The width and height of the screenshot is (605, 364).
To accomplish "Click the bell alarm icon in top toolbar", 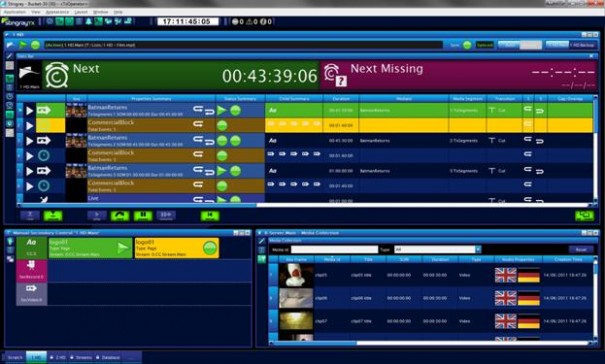I will pyautogui.click(x=89, y=21).
